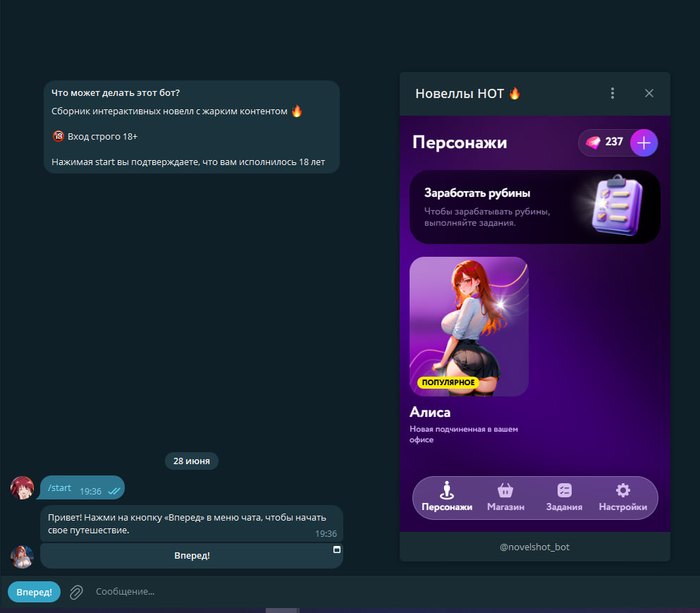
Task: Close the Новеллы HOT mini app panel
Action: 649,93
